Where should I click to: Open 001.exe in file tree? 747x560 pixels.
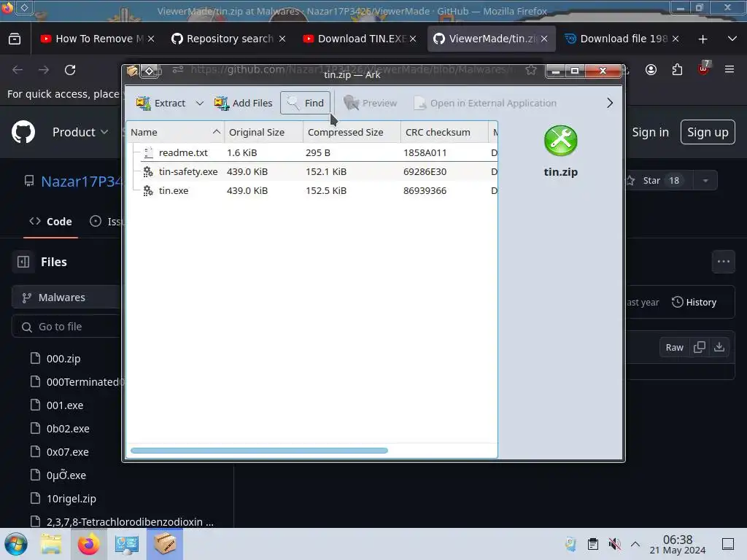(64, 405)
